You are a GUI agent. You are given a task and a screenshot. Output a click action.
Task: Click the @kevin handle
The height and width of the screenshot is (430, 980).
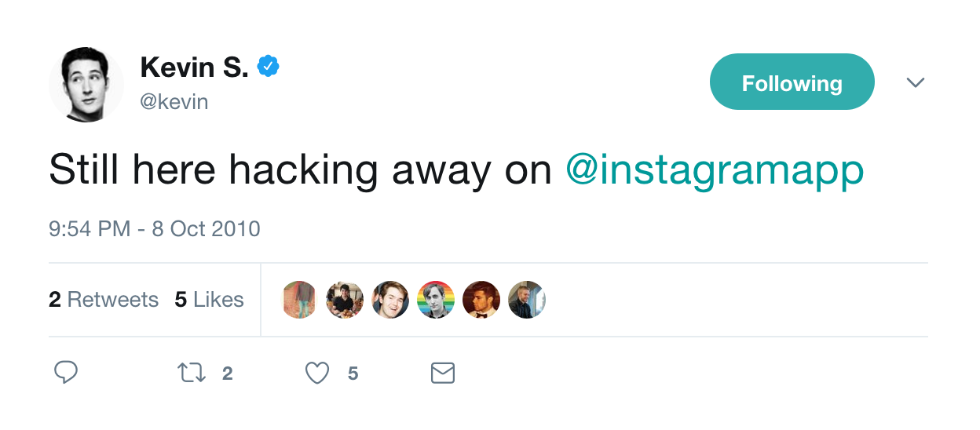pos(174,102)
